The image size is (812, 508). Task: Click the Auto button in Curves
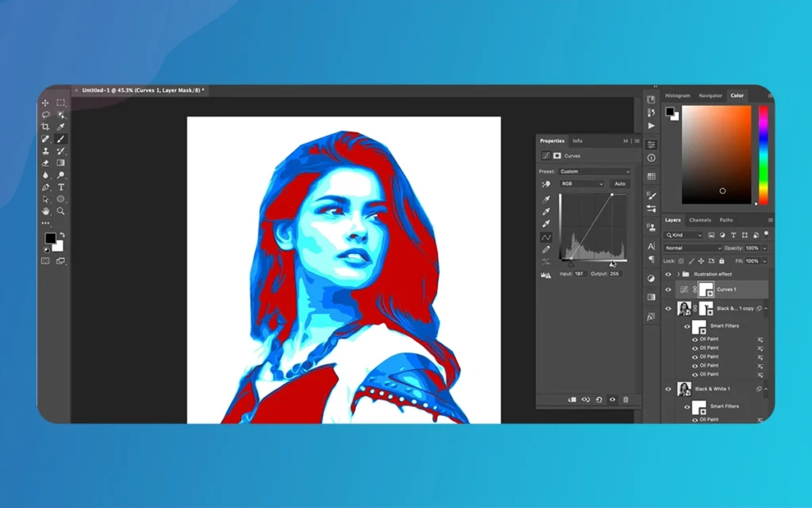tap(619, 183)
